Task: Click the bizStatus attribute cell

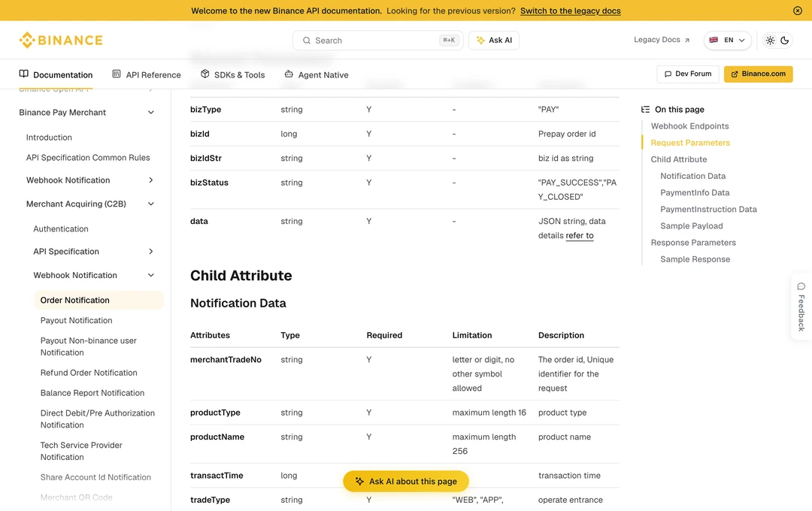Action: (x=209, y=183)
